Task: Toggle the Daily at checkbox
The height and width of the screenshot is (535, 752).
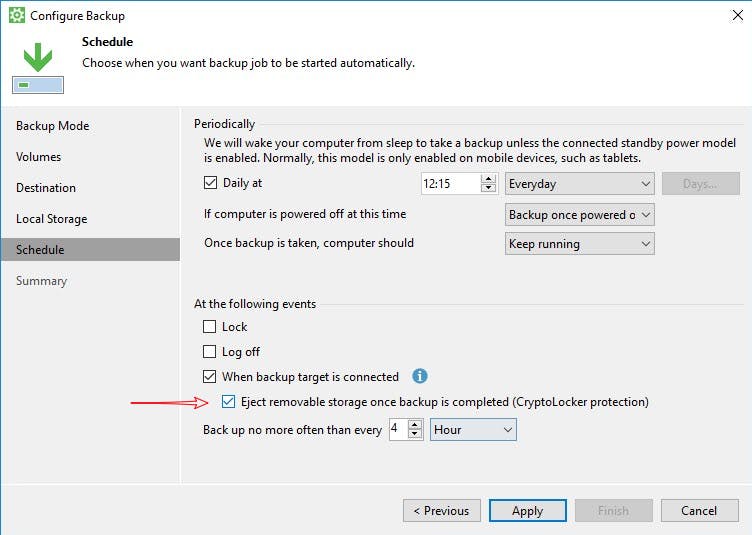Action: click(210, 184)
